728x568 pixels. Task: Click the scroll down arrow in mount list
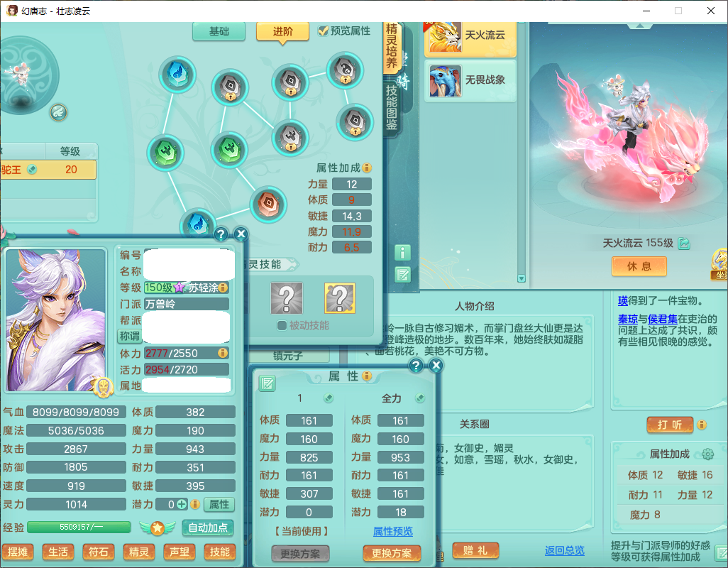pos(522,279)
